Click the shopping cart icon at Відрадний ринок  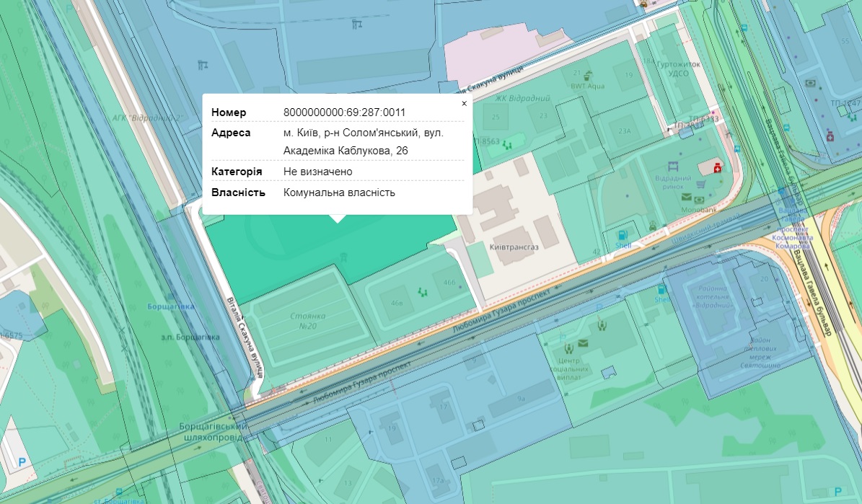click(x=700, y=184)
